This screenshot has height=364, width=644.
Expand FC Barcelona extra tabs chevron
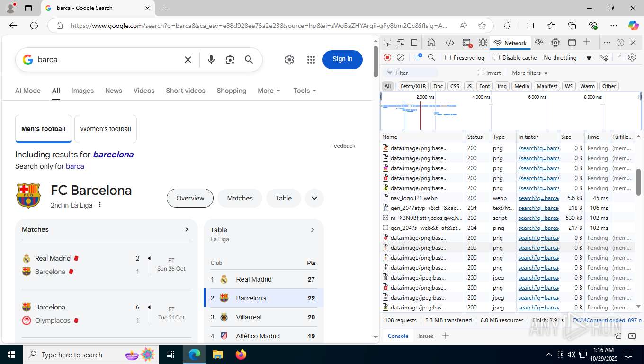point(314,198)
